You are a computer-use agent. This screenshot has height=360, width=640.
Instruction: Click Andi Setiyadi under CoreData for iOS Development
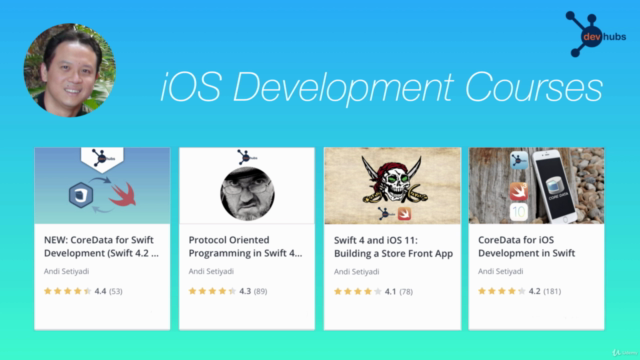pyautogui.click(x=500, y=271)
